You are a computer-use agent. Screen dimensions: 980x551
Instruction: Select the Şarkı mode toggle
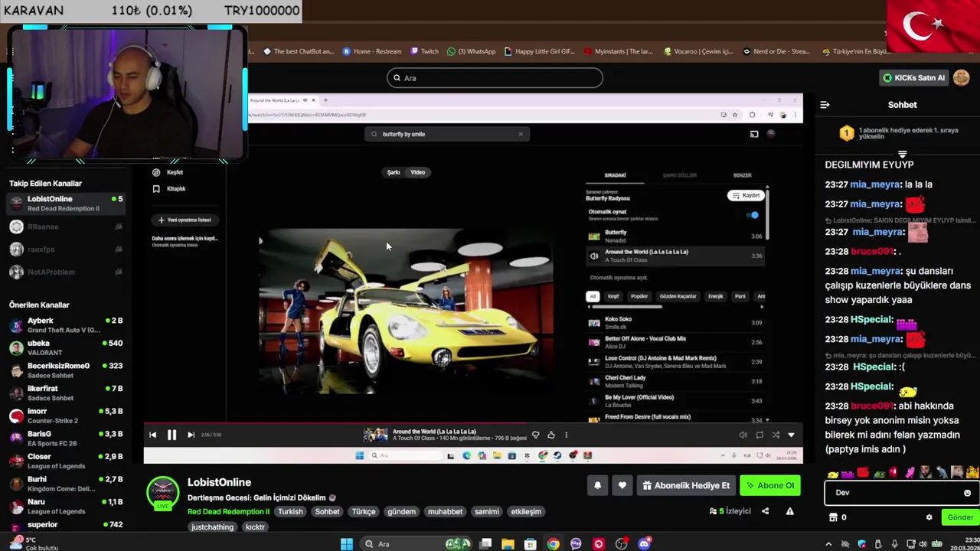coord(394,172)
